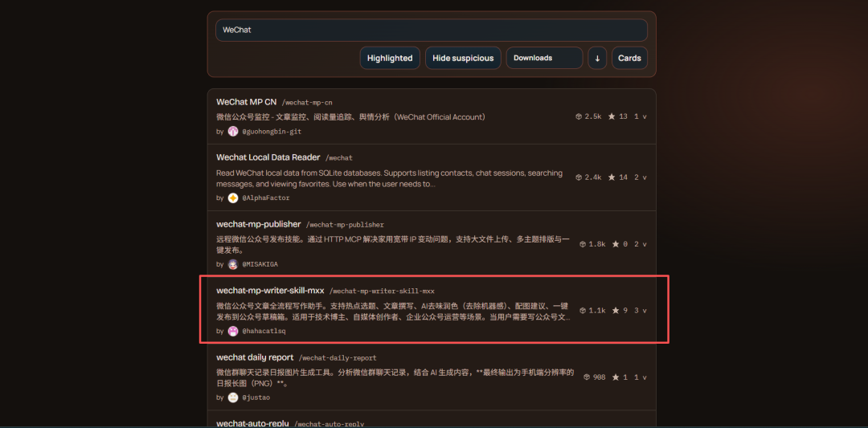The height and width of the screenshot is (428, 868).
Task: Click the 1.1k downloads count
Action: coord(596,310)
